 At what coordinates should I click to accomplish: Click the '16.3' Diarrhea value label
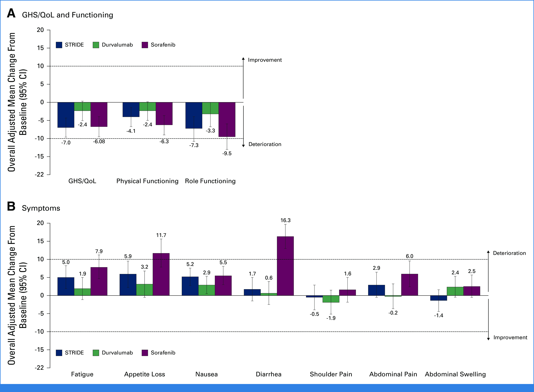pos(285,220)
